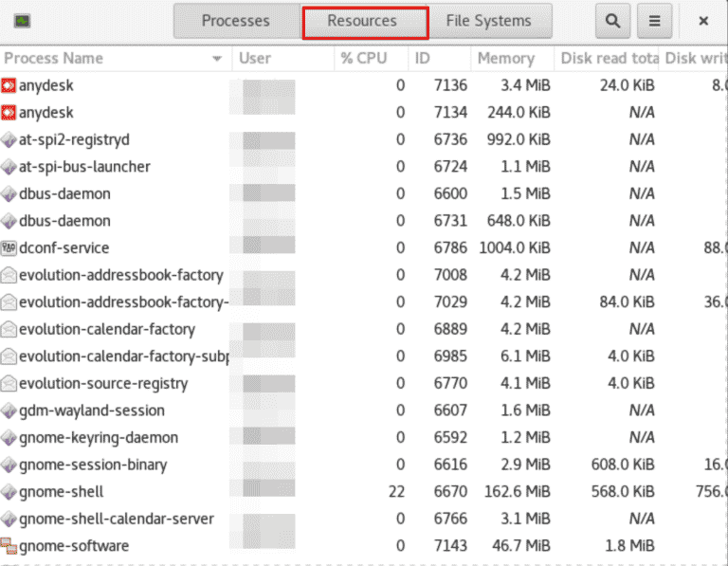Screen dimensions: 728x566
Task: Click dbus-daemon icon for ID 6731
Action: tap(9, 221)
